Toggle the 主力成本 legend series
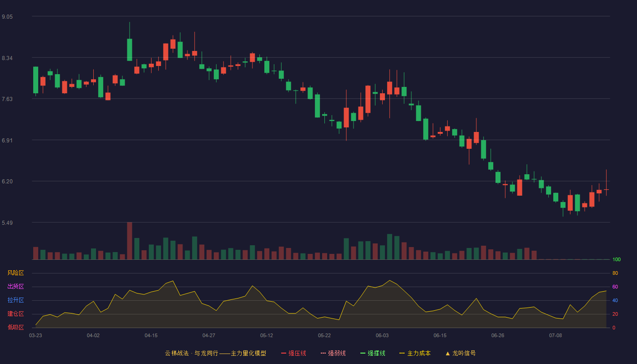The width and height of the screenshot is (637, 364). click(415, 353)
